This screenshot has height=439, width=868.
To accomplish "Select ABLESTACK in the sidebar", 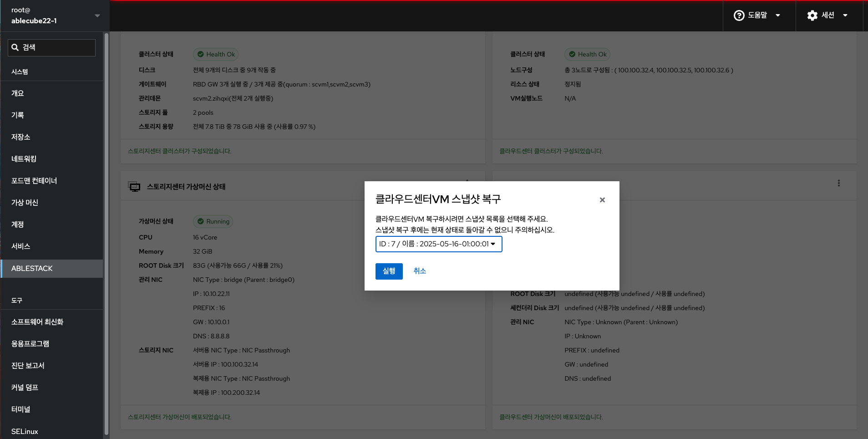I will tap(32, 268).
